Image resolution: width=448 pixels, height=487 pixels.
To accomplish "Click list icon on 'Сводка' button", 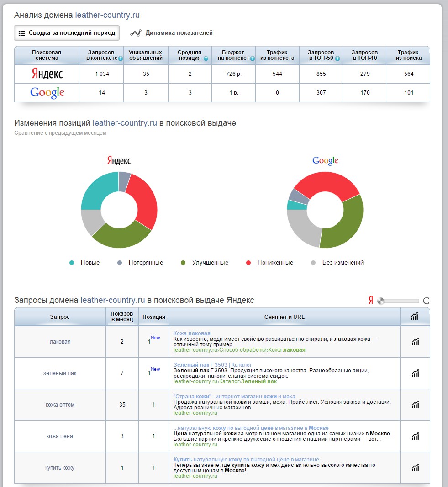I will (21, 33).
